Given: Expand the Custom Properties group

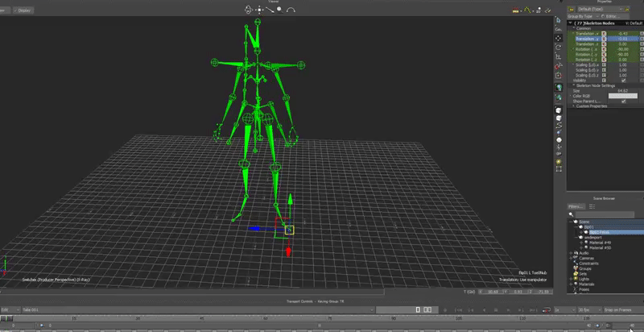Looking at the screenshot, I should [574, 106].
